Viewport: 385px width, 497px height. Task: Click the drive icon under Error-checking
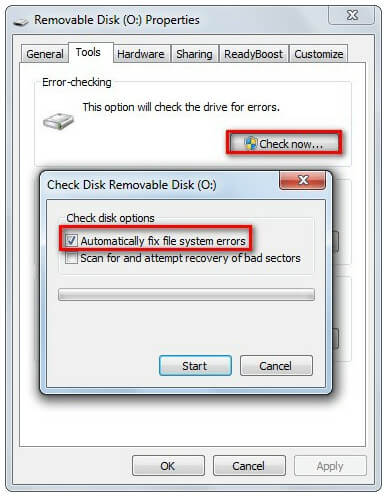(x=58, y=121)
